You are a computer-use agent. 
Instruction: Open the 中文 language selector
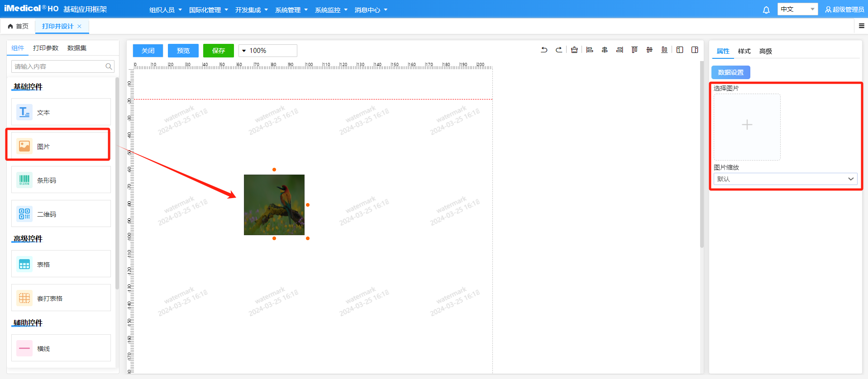point(797,9)
